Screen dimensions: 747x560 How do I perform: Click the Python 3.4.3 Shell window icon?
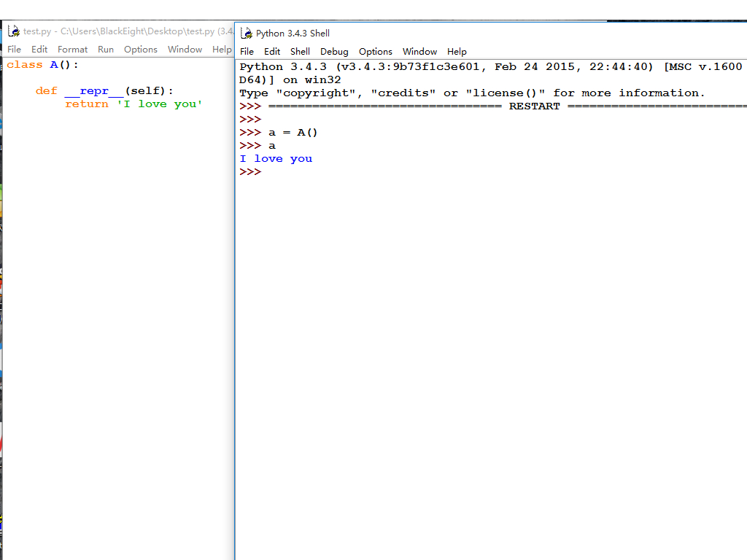pyautogui.click(x=246, y=33)
